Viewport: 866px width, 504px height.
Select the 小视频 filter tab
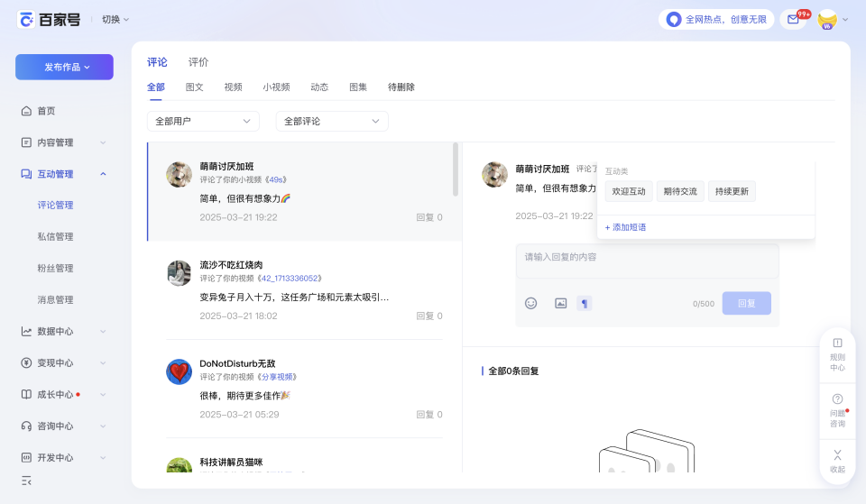276,87
